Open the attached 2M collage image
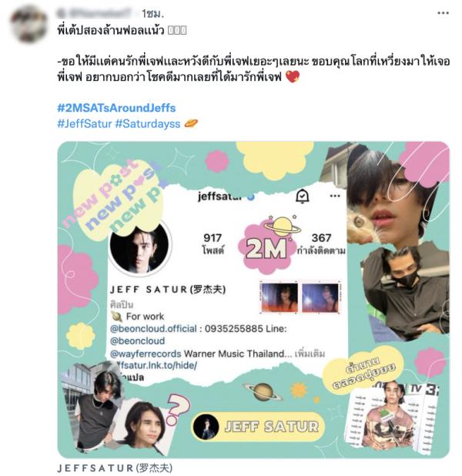The width and height of the screenshot is (462, 476). [253, 300]
